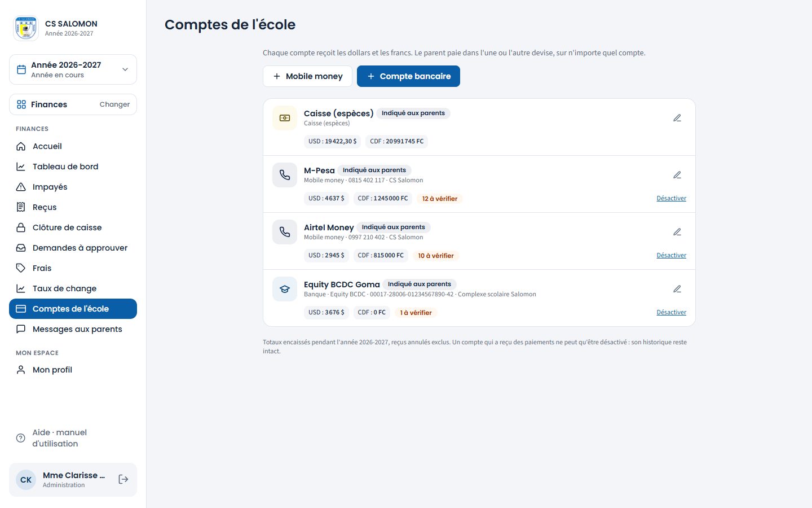Click the Clôture de caisse lock icon
The image size is (812, 508).
[x=21, y=227]
